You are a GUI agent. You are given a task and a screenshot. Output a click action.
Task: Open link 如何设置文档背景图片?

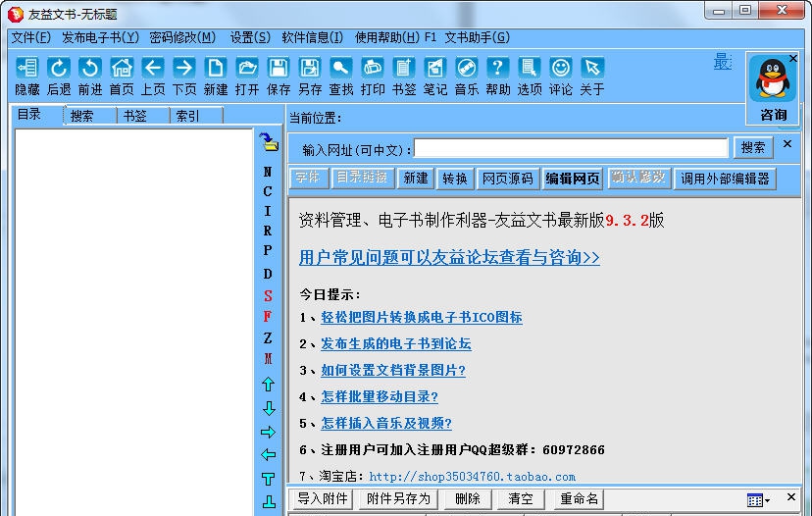[x=393, y=370]
